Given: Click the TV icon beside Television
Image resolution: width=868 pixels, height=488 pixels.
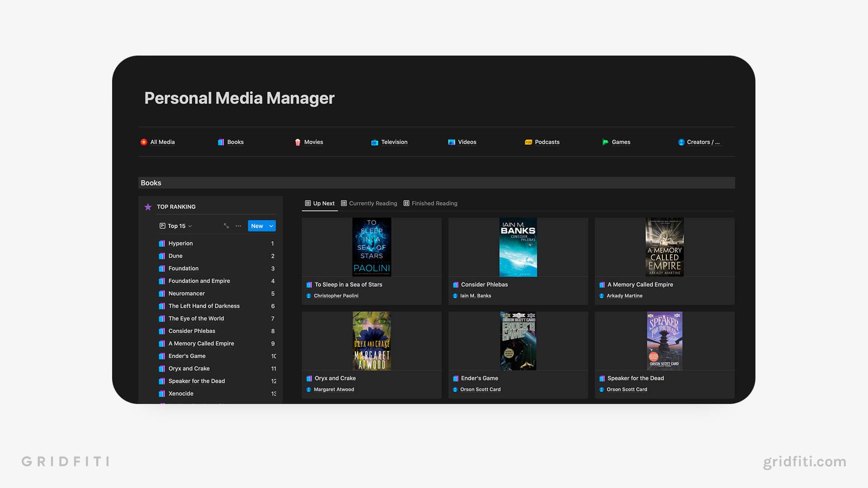Looking at the screenshot, I should click(x=374, y=142).
